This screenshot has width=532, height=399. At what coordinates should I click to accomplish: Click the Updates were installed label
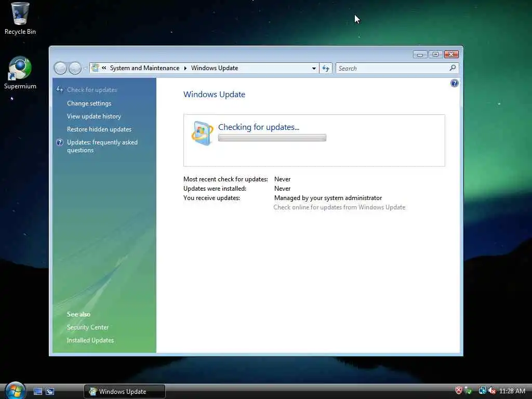pos(215,188)
